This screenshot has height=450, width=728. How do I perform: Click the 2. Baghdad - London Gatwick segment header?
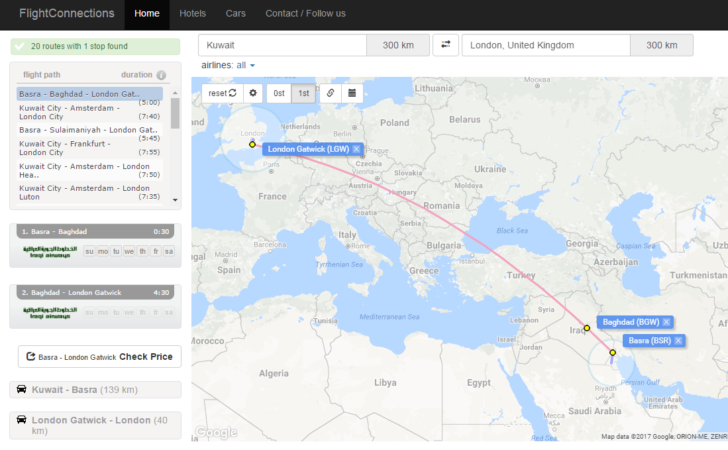point(95,293)
